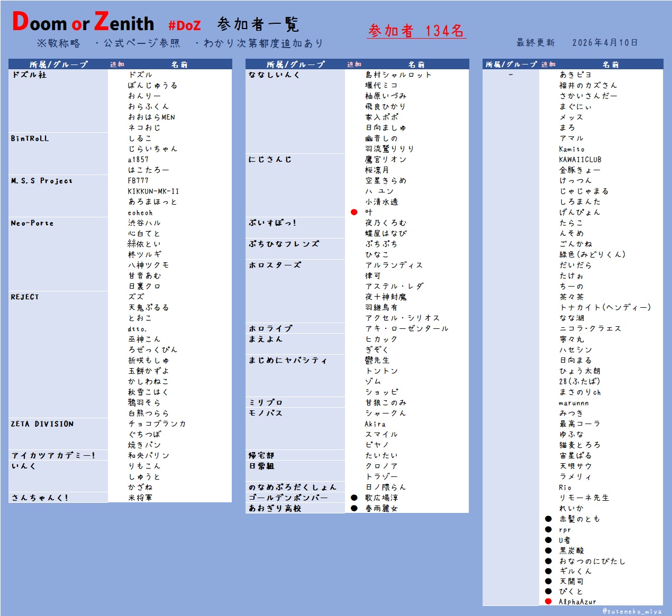Click the black dot beside U者
Screen dimensions: 672x616
pyautogui.click(x=548, y=540)
